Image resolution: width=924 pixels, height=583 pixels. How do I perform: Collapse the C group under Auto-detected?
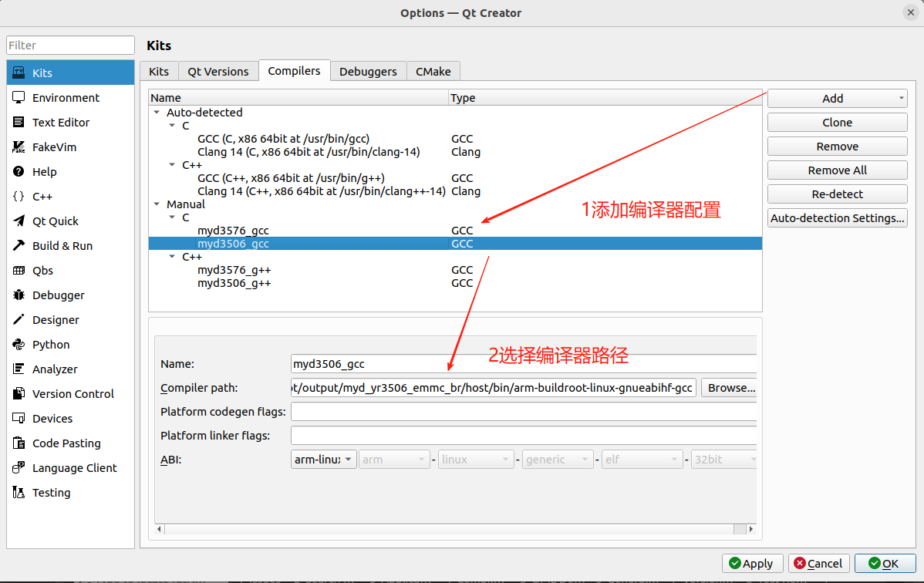point(172,126)
